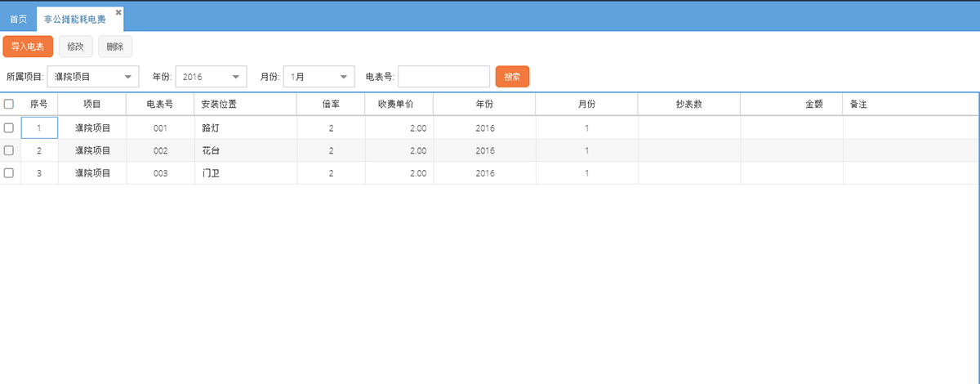This screenshot has width=980, height=384.
Task: Click the 导入电表 button
Action: (28, 47)
